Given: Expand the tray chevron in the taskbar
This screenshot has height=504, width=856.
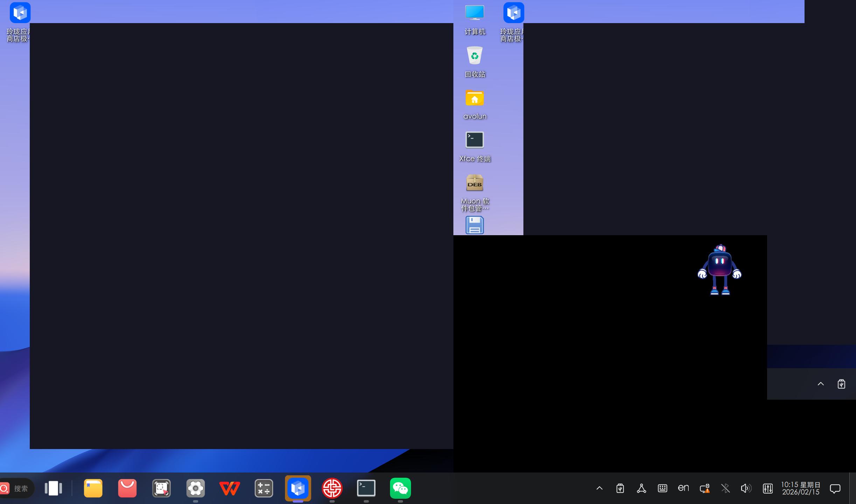Looking at the screenshot, I should [x=599, y=488].
